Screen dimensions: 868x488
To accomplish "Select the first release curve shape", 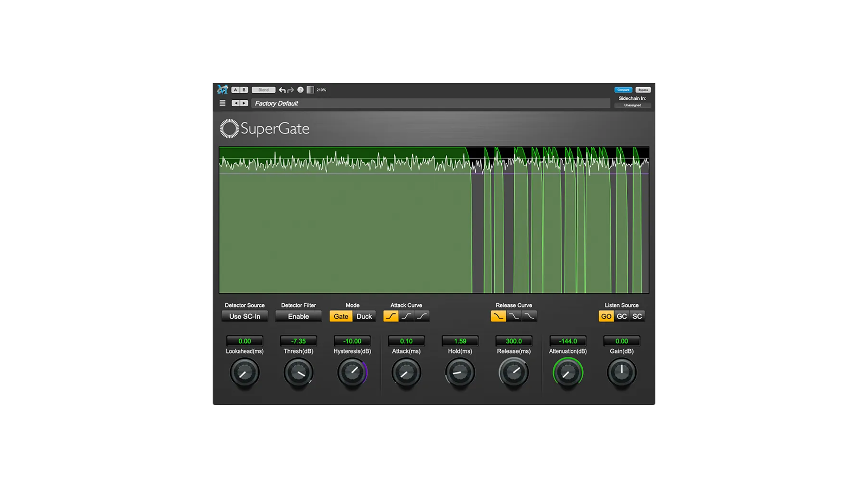I will (x=499, y=316).
